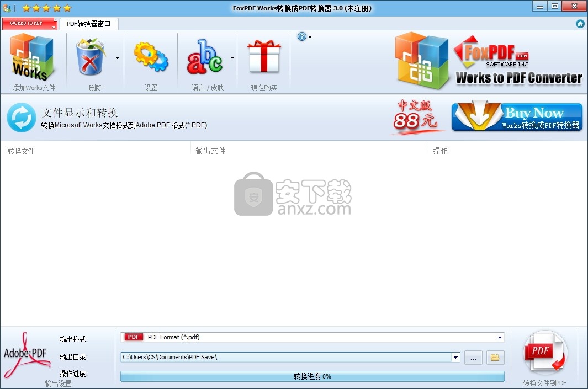This screenshot has height=389, width=588.
Task: Open the WORKS TO PDF red menu tab
Action: click(29, 23)
